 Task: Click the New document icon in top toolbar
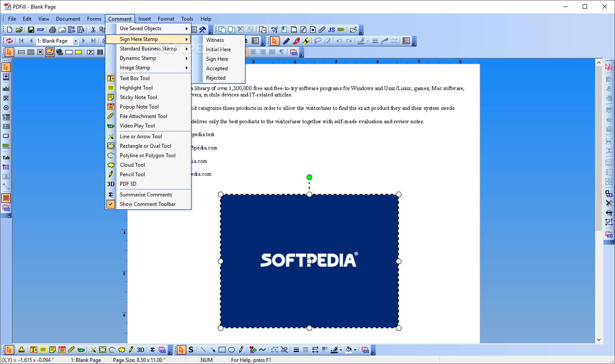click(x=9, y=30)
